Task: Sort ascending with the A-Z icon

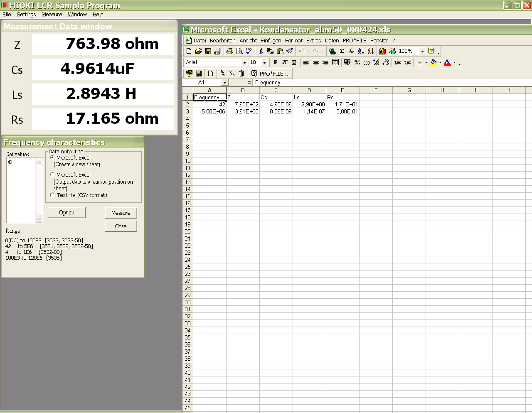Action: [x=361, y=51]
